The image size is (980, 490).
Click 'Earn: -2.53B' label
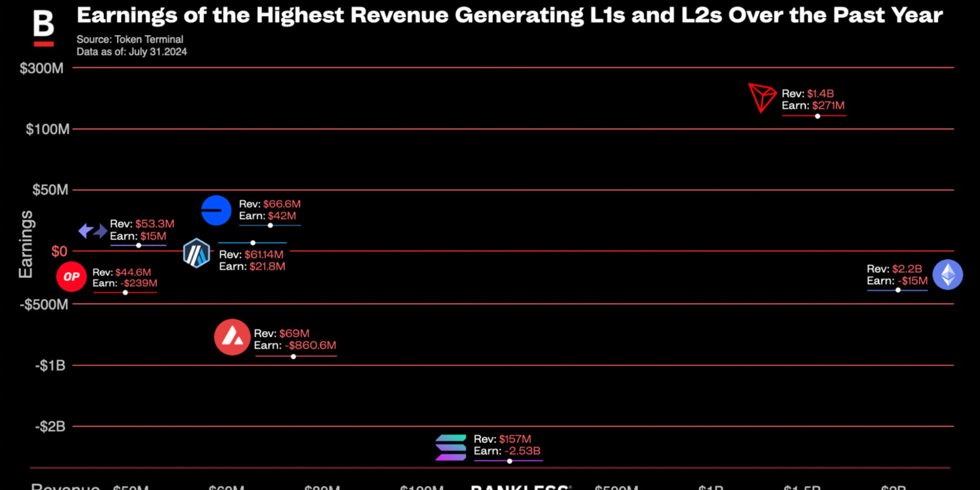tap(507, 451)
